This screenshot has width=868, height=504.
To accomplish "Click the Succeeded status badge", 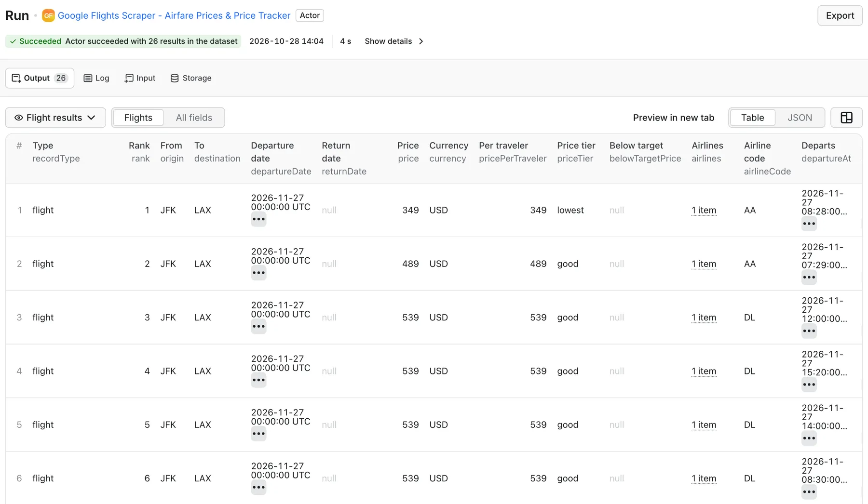I will (x=123, y=41).
